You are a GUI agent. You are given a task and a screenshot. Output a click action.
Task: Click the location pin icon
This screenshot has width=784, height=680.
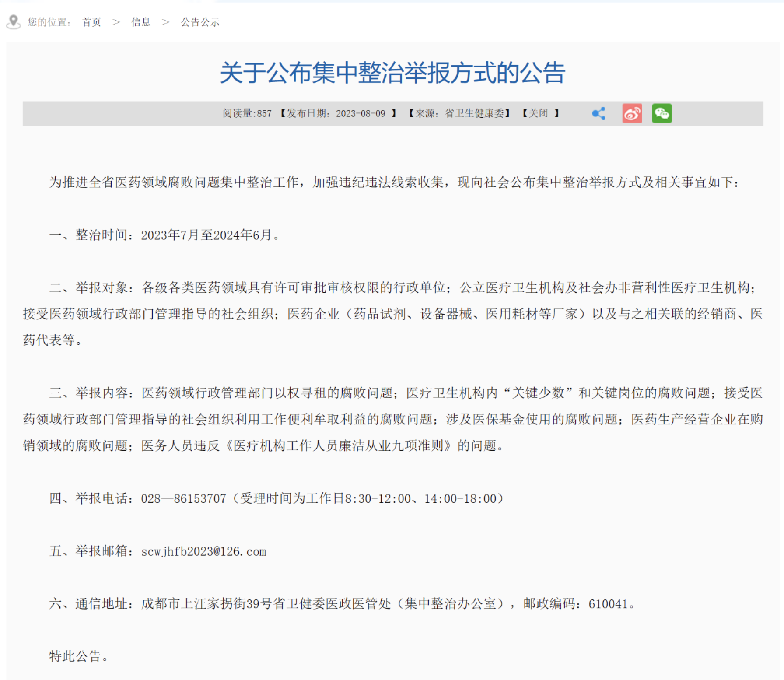tap(14, 21)
